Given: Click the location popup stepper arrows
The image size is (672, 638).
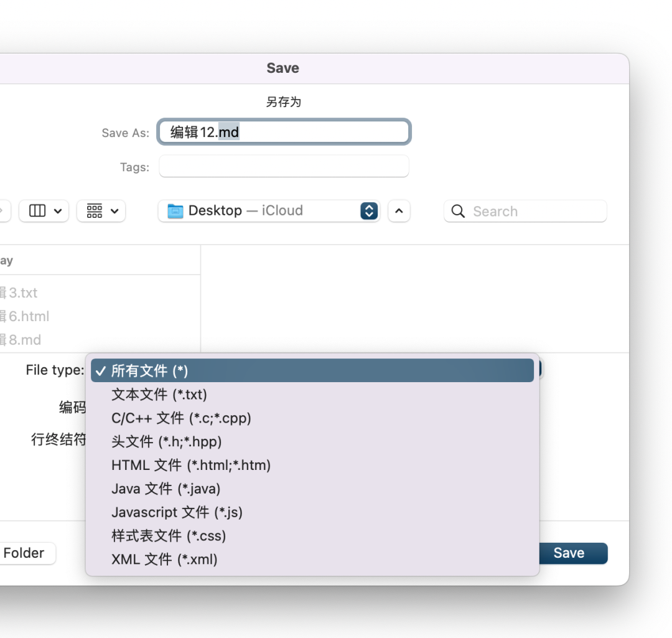Looking at the screenshot, I should pyautogui.click(x=369, y=211).
